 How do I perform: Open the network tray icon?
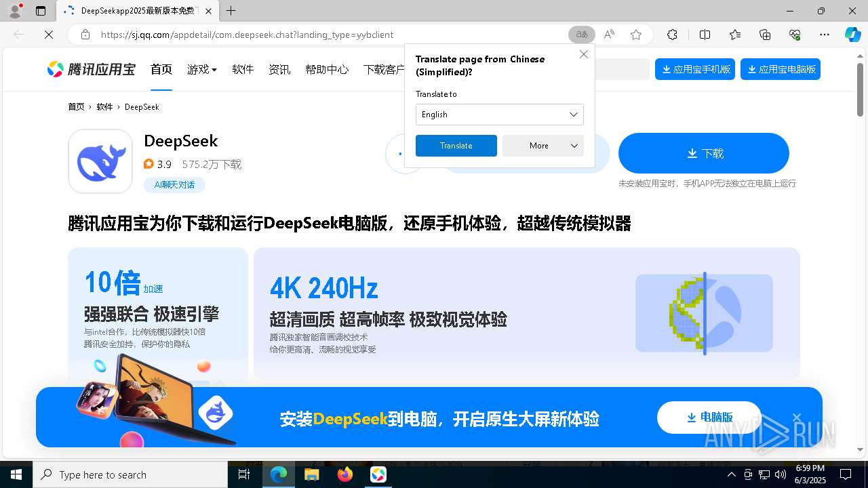pos(764,475)
